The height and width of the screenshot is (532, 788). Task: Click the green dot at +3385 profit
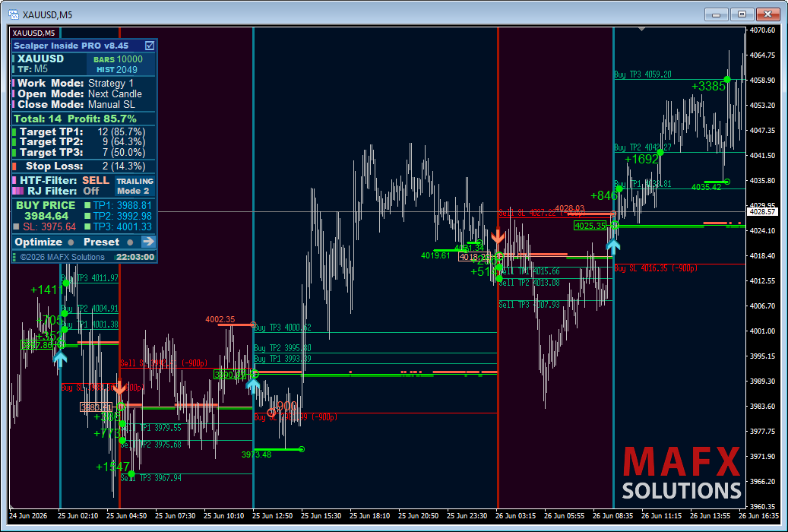point(726,80)
